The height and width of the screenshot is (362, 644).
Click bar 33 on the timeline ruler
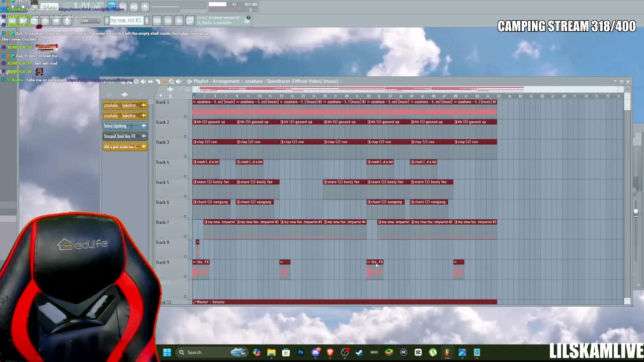[368, 96]
